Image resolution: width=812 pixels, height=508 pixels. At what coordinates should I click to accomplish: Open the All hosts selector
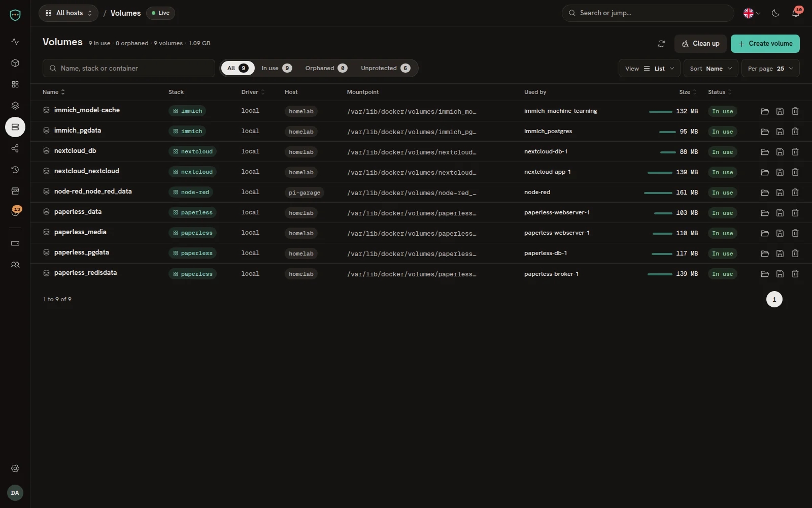click(x=69, y=13)
